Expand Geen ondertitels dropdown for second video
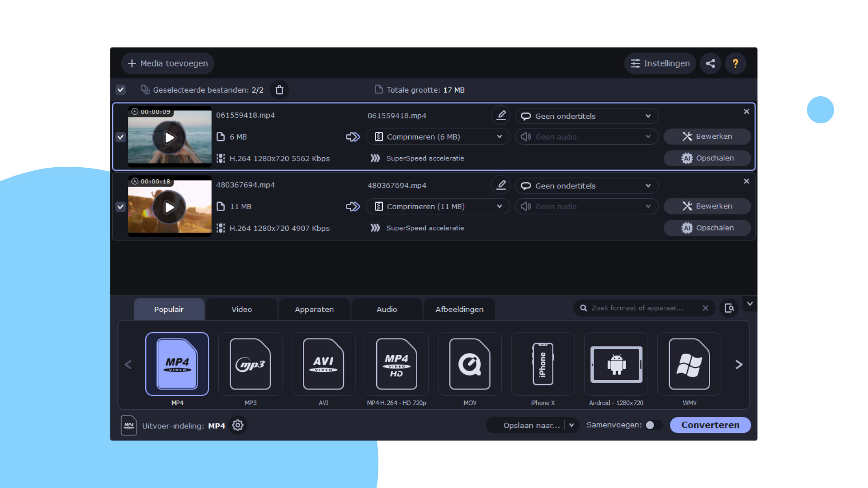Viewport: 868px width, 488px height. (586, 186)
